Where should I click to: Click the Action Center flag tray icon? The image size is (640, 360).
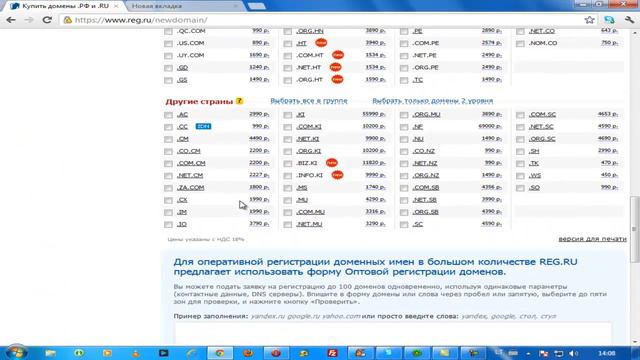click(x=543, y=353)
